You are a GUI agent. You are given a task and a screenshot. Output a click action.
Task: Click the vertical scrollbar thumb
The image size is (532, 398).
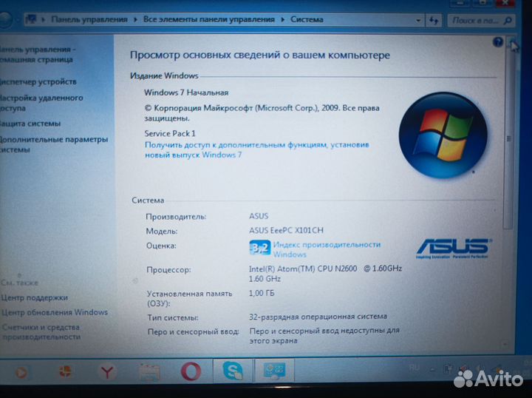coord(508,139)
